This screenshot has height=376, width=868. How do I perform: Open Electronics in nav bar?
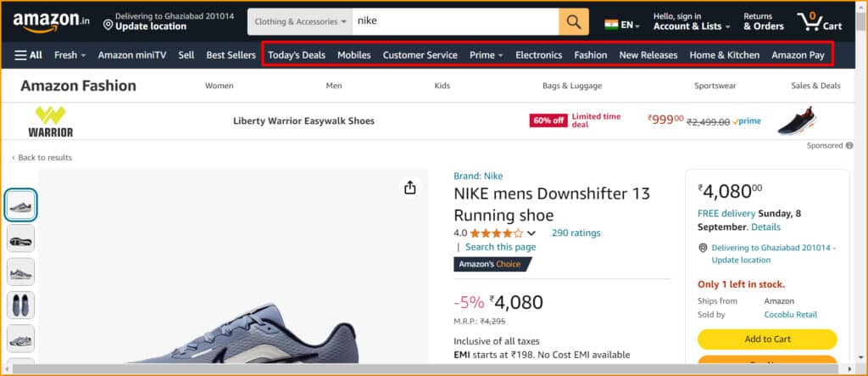tap(538, 55)
